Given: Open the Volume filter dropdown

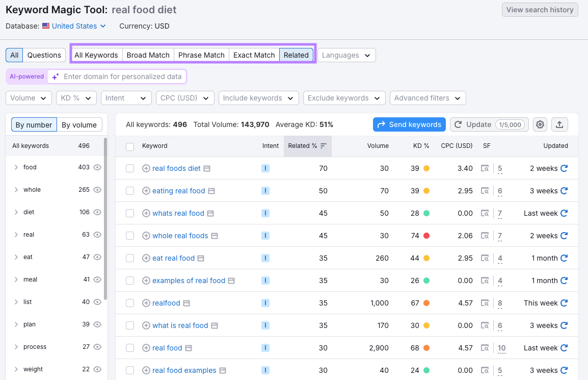Looking at the screenshot, I should (28, 97).
